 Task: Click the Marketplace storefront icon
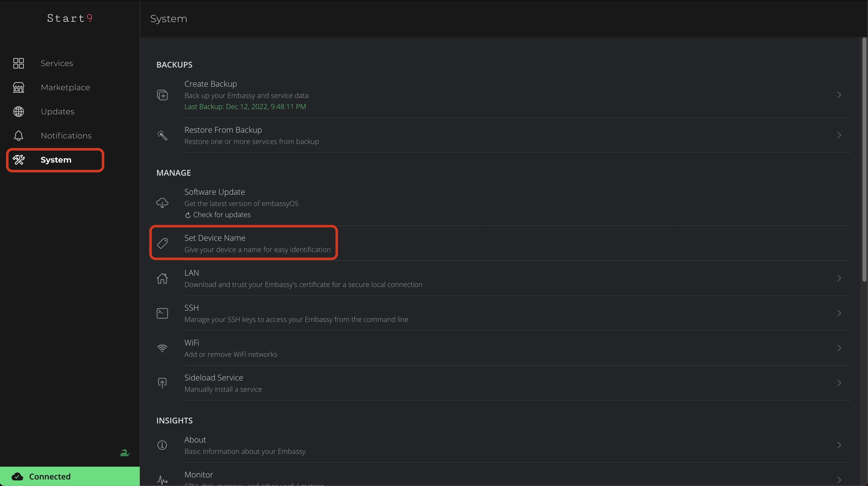point(19,88)
